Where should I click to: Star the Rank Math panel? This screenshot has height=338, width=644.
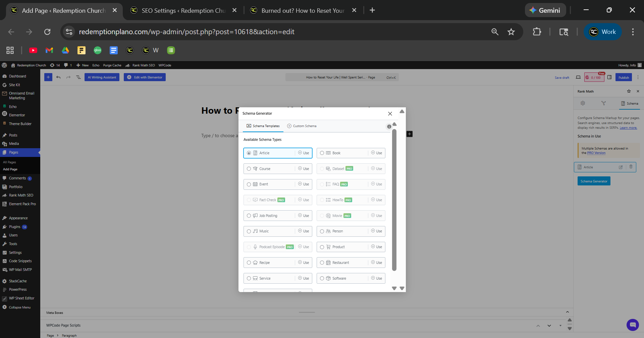tap(629, 91)
